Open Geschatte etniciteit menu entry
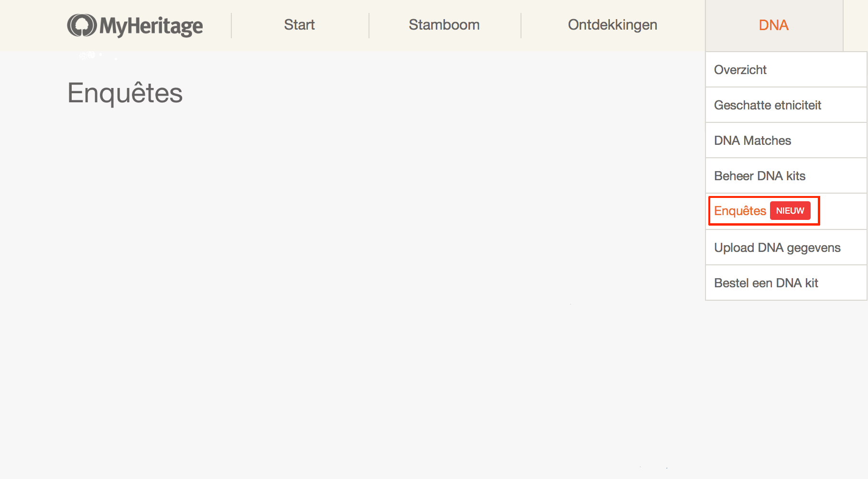868x479 pixels. 767,105
